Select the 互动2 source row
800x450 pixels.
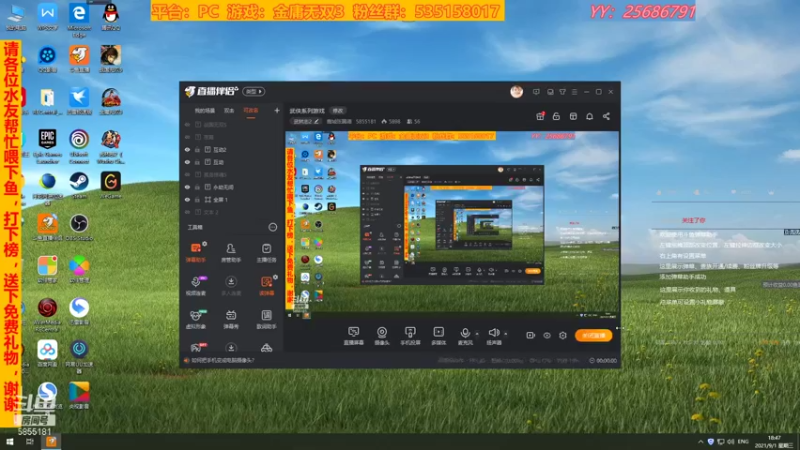click(232, 149)
